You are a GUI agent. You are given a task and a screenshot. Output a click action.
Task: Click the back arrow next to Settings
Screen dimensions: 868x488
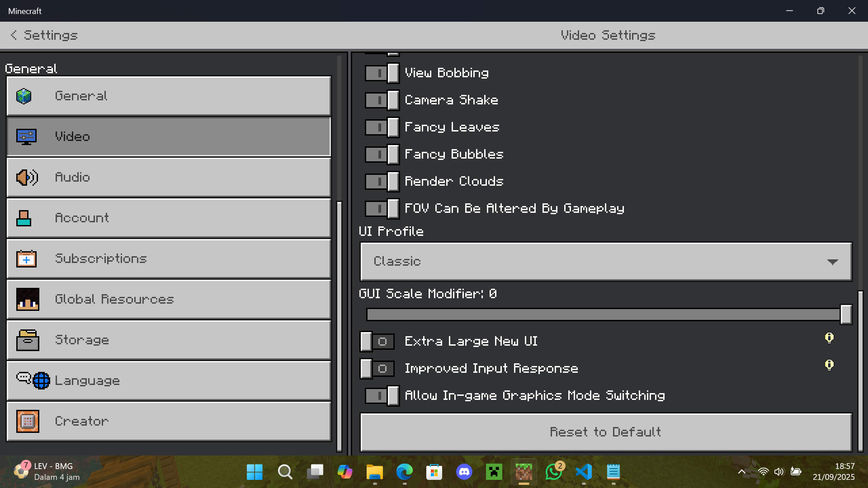click(14, 35)
